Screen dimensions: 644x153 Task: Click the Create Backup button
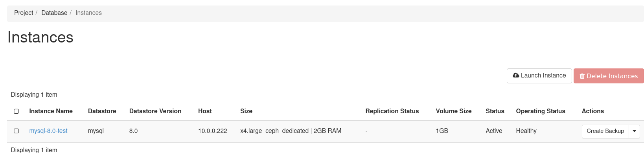pos(605,131)
